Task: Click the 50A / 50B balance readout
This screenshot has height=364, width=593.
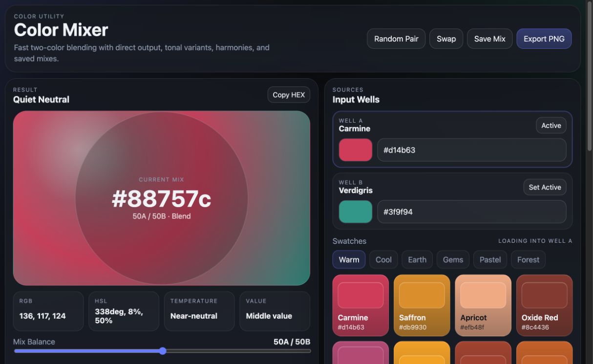Action: click(292, 342)
